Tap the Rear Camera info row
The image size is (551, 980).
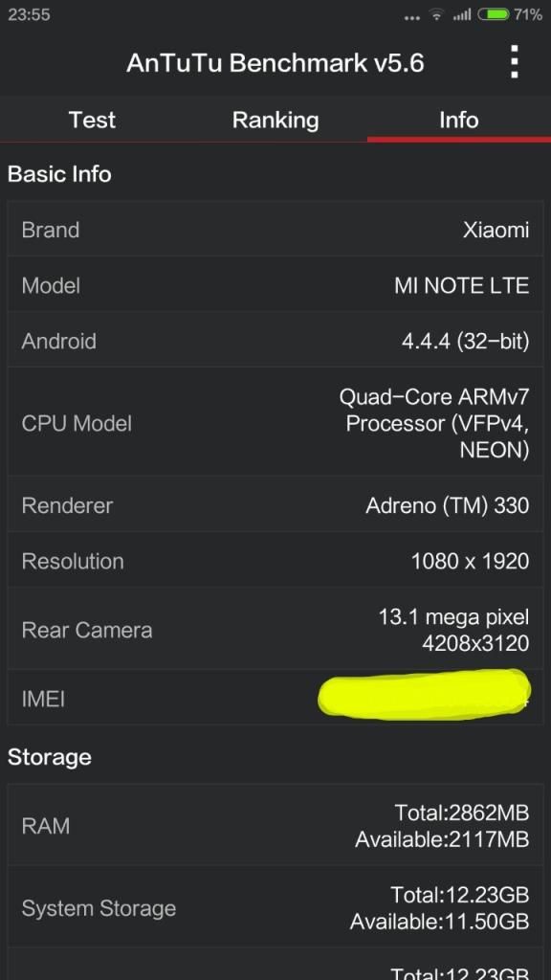275,630
